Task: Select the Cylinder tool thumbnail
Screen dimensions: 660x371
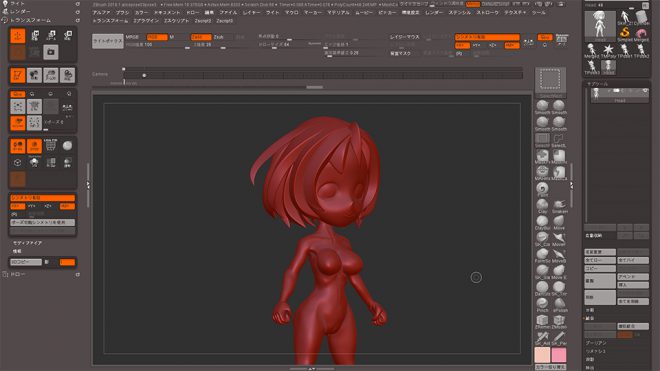Action: click(x=641, y=18)
